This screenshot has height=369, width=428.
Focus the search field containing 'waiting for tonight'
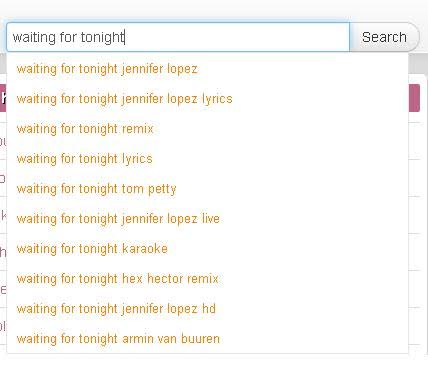pos(178,37)
